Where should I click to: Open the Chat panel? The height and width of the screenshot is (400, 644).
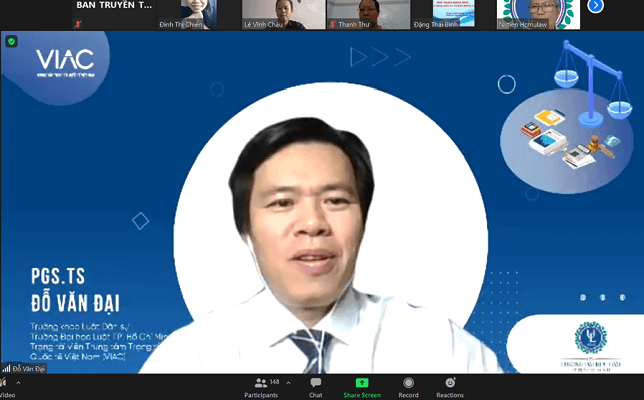click(315, 388)
